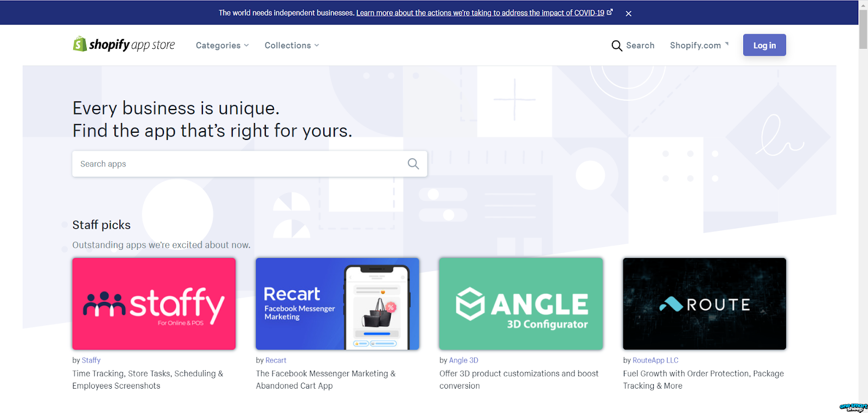The image size is (868, 413).
Task: Visit the Angle 3D developer link
Action: point(464,360)
